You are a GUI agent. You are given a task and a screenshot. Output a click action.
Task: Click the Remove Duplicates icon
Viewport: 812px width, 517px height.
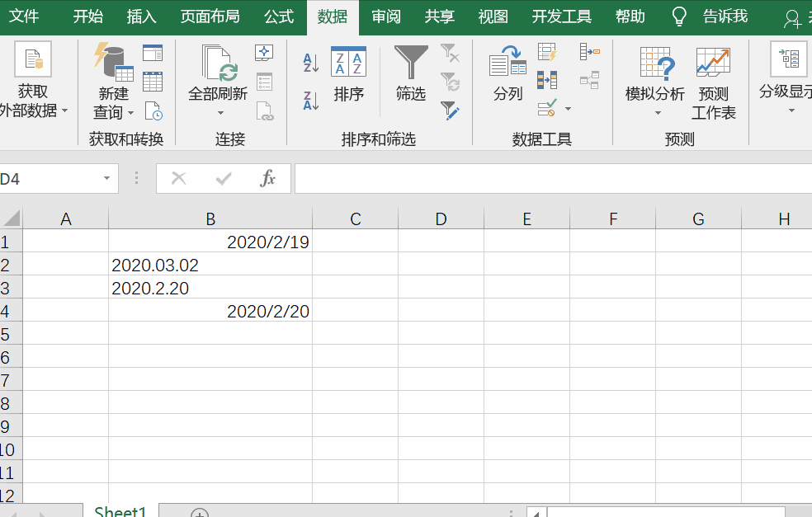point(547,80)
